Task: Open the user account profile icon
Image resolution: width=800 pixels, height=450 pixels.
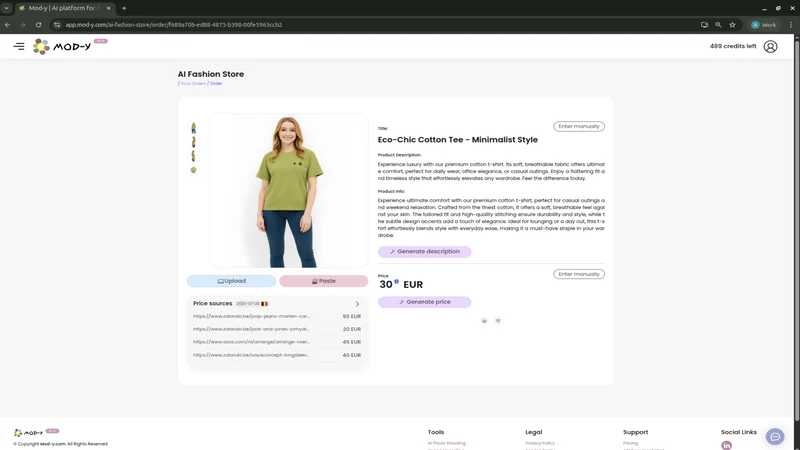Action: (x=770, y=46)
